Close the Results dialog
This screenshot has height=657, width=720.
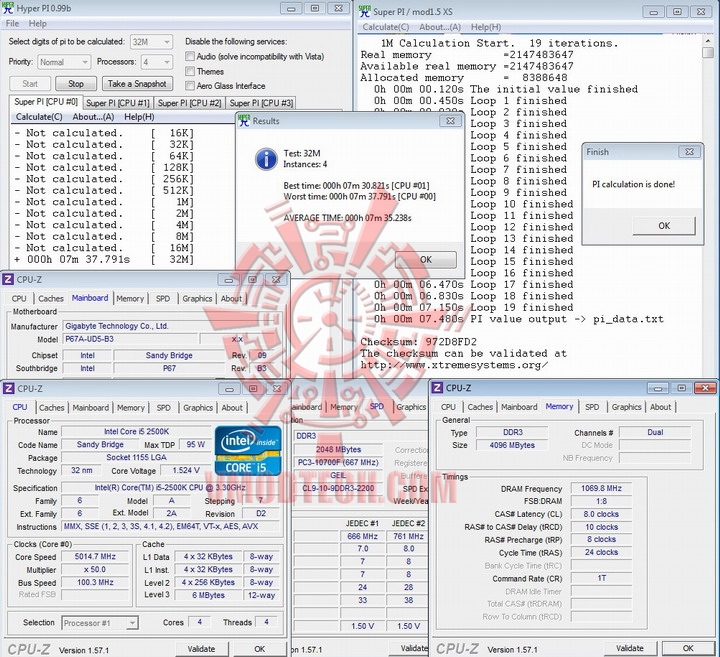point(450,121)
